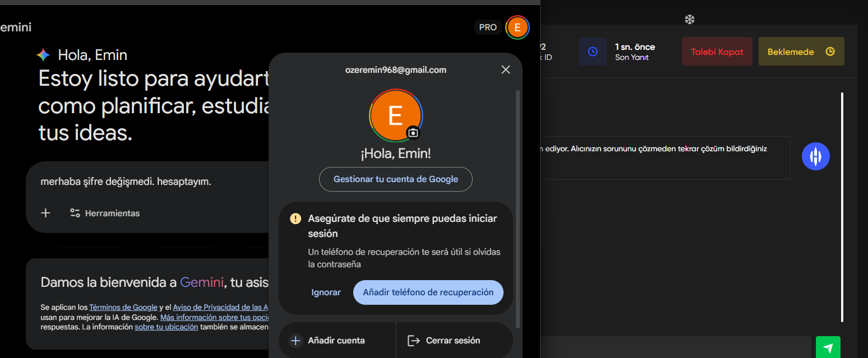The image size is (868, 358).
Task: Open Gestionar tu cuenta de Google
Action: 396,179
